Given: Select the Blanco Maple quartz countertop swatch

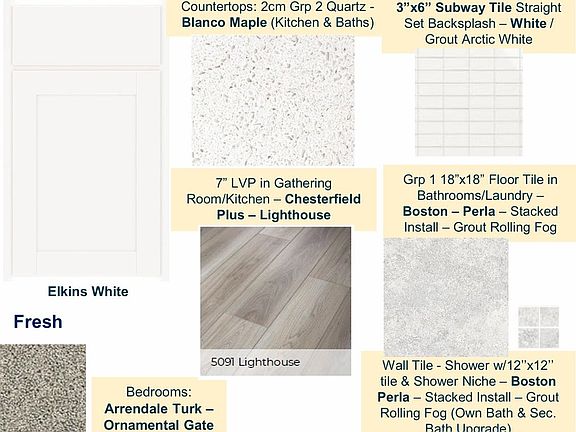Looking at the screenshot, I should [273, 101].
